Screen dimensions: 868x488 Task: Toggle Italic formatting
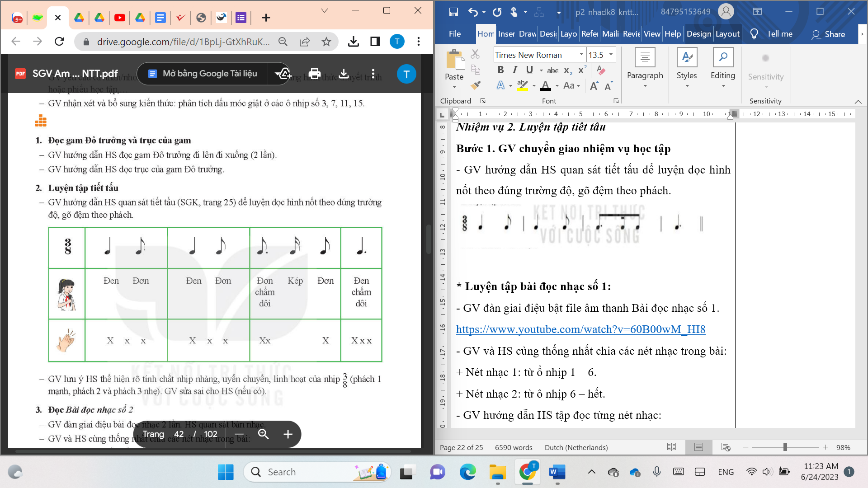[x=514, y=70]
